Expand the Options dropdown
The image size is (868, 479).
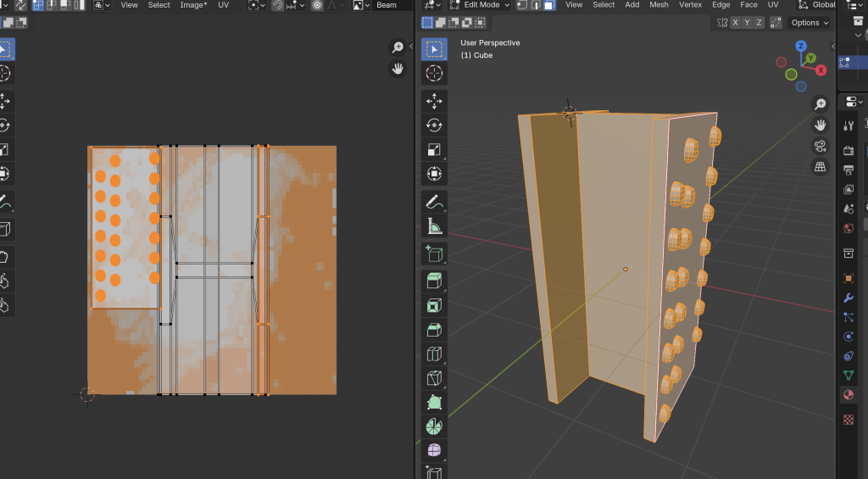810,23
